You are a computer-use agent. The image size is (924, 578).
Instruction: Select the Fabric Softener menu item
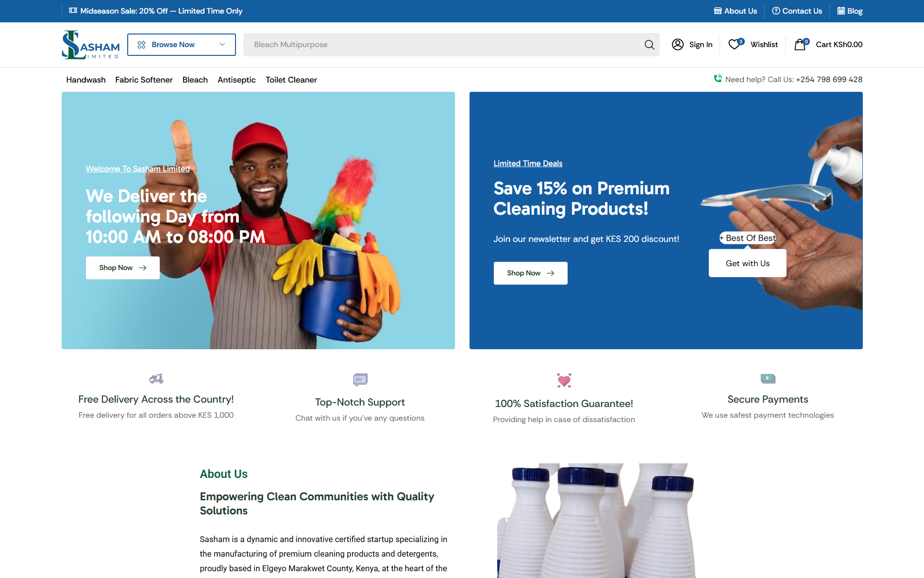(x=144, y=80)
